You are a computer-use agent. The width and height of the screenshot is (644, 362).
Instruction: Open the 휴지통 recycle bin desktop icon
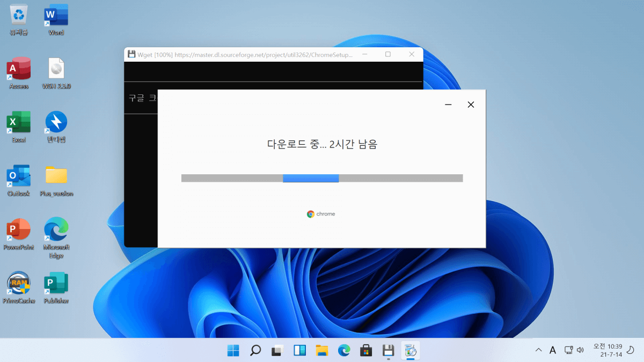pyautogui.click(x=19, y=19)
